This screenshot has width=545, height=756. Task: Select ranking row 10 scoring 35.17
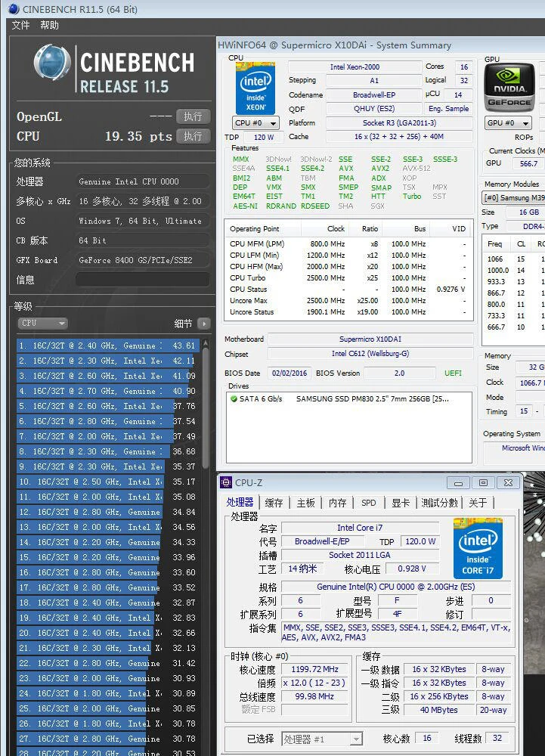click(x=107, y=482)
